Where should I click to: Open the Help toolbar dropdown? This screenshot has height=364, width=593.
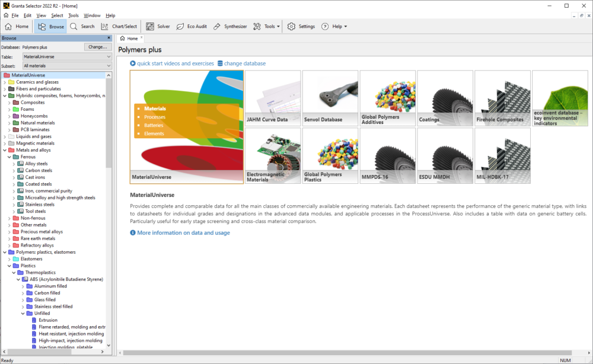pos(334,27)
